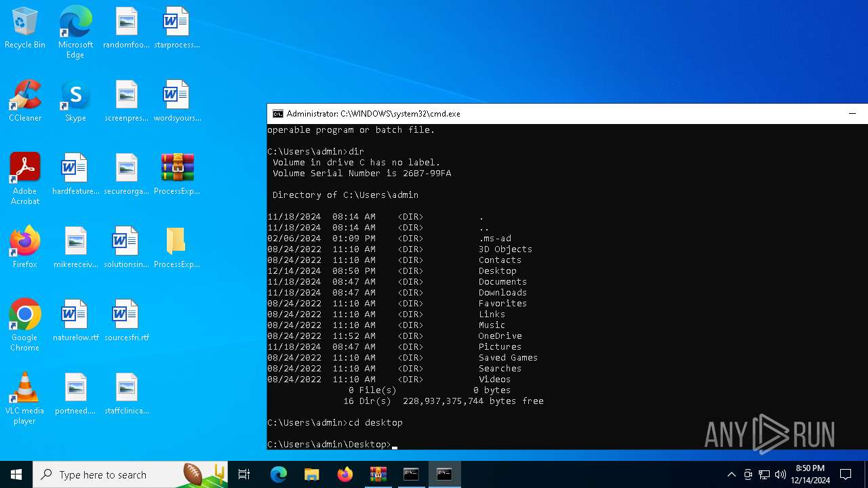
Task: Open the Google Chrome desktop shortcut
Action: coord(25,326)
